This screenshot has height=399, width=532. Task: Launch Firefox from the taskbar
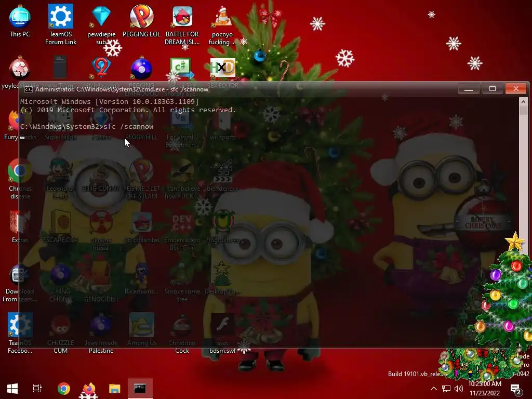coord(89,388)
